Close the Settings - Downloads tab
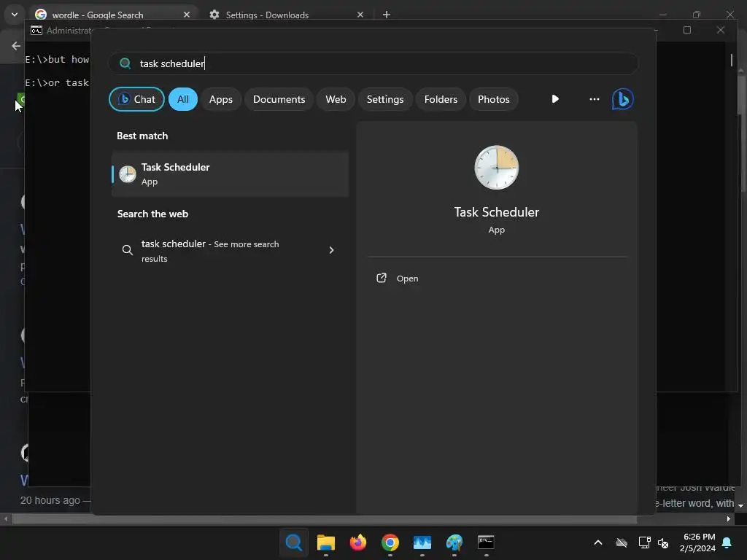 pyautogui.click(x=360, y=15)
